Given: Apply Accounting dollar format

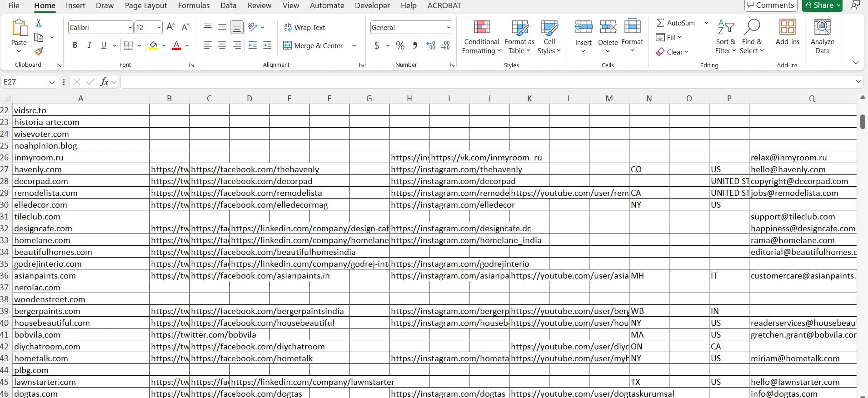Looking at the screenshot, I should pyautogui.click(x=377, y=45).
